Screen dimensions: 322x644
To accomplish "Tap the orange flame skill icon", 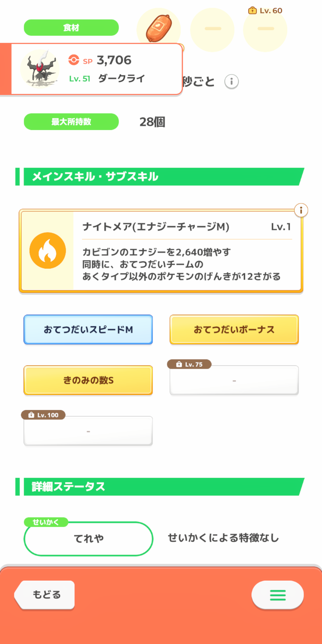I will [48, 250].
